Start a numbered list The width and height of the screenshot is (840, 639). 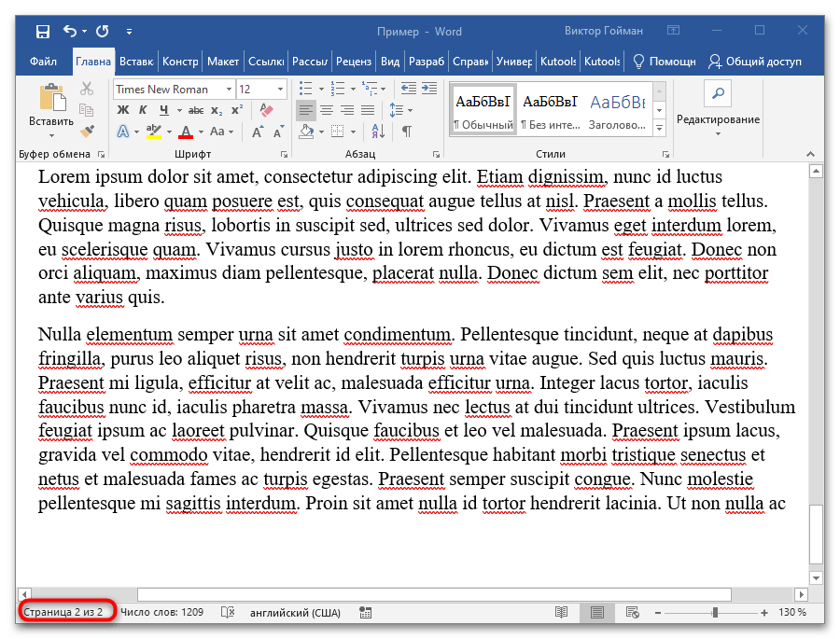pyautogui.click(x=338, y=89)
